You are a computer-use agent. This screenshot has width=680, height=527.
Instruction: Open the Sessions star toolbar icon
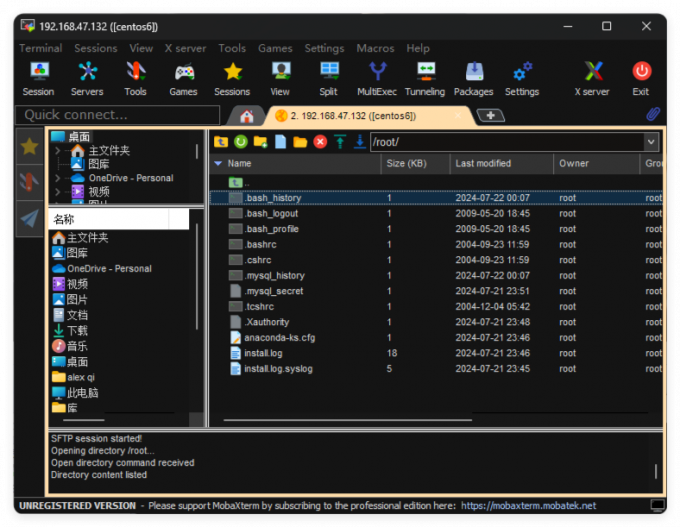click(x=232, y=79)
